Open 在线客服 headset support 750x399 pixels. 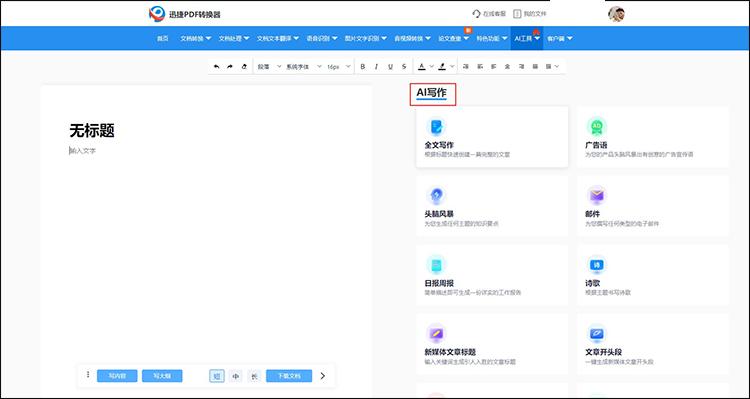tap(489, 14)
